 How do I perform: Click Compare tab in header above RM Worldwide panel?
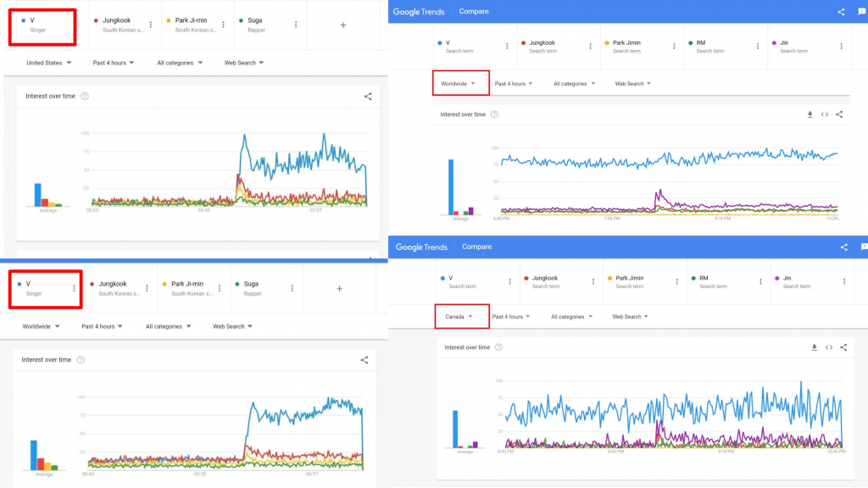[474, 12]
